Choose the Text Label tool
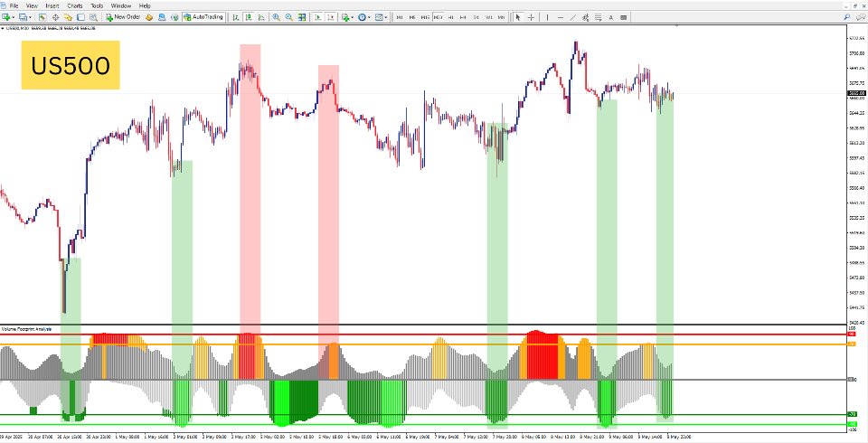This screenshot has width=868, height=443. point(623,17)
